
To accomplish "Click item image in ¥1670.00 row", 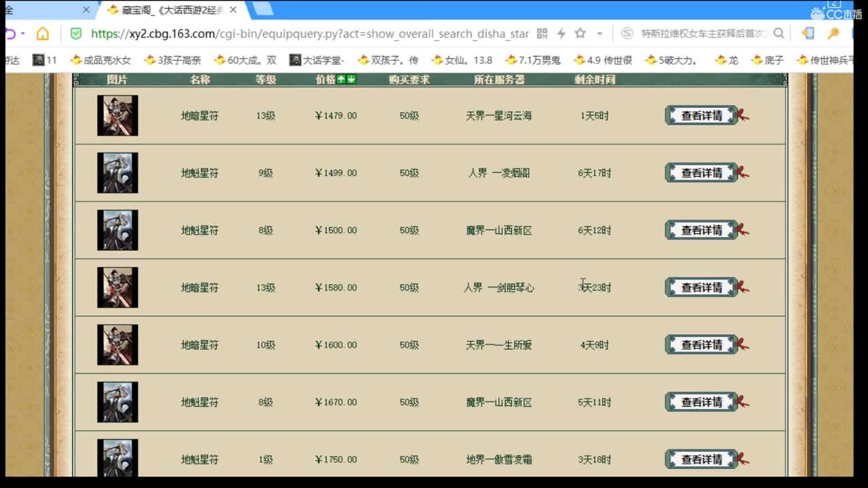I will point(117,402).
